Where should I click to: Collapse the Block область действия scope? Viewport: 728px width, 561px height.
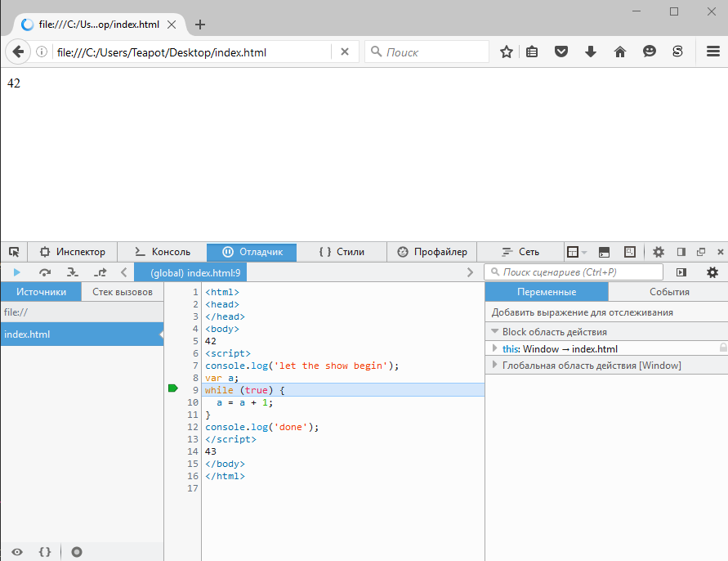(495, 331)
